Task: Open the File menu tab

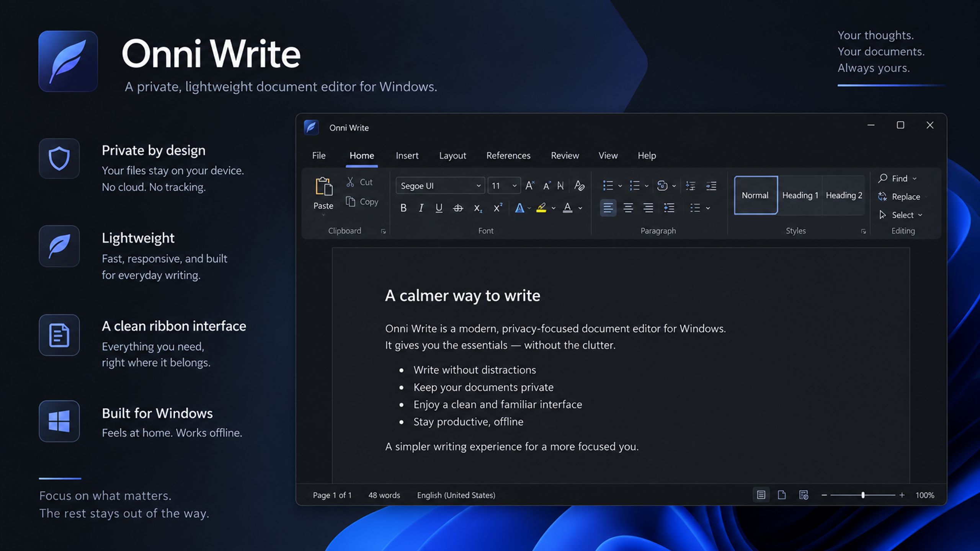Action: coord(318,155)
